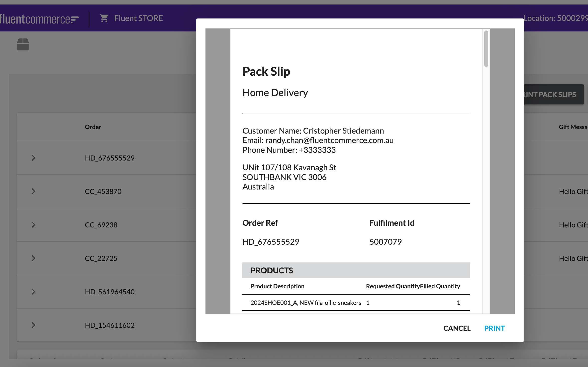588x367 pixels.
Task: Expand the HD_561964540 order row
Action: [x=33, y=292]
